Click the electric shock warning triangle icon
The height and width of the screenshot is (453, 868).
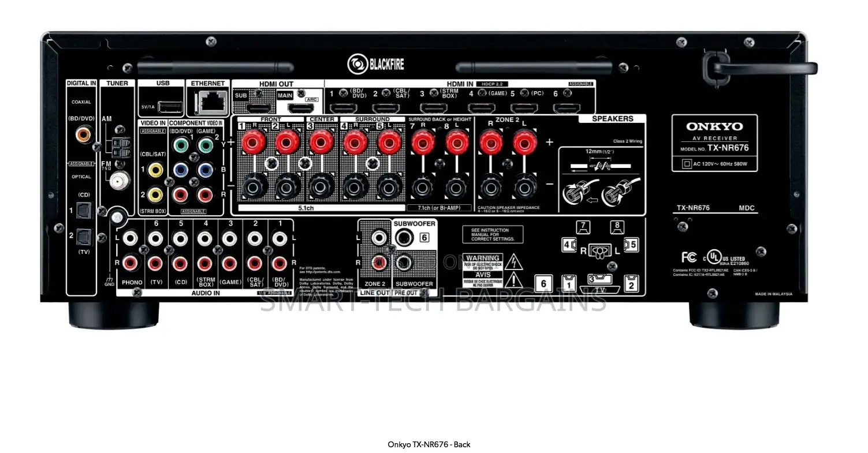(513, 263)
